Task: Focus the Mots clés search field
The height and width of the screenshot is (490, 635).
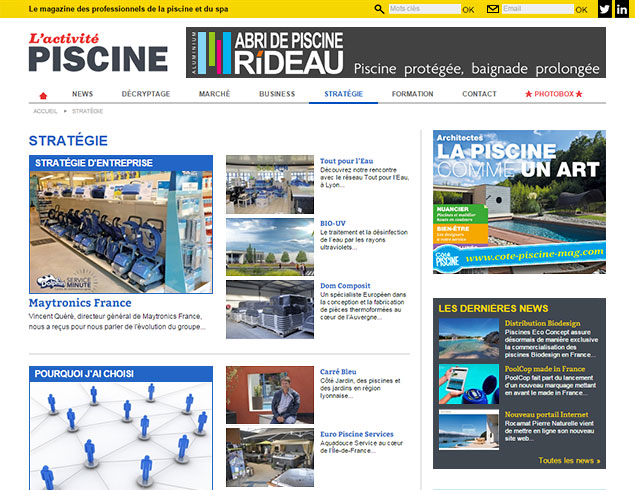Action: pyautogui.click(x=424, y=9)
